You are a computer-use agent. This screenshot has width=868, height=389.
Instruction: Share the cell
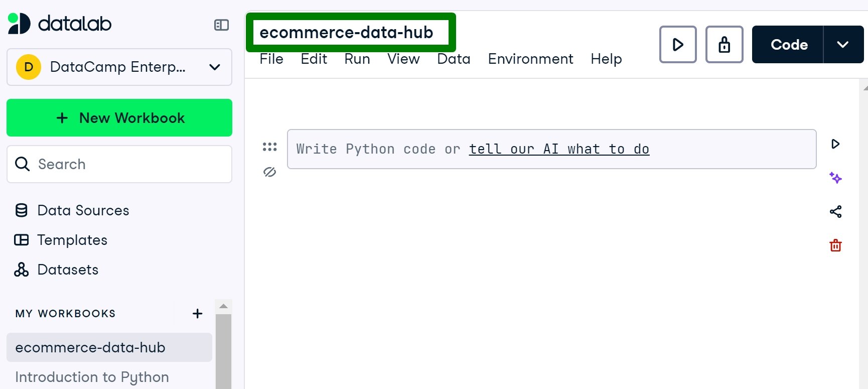tap(835, 211)
